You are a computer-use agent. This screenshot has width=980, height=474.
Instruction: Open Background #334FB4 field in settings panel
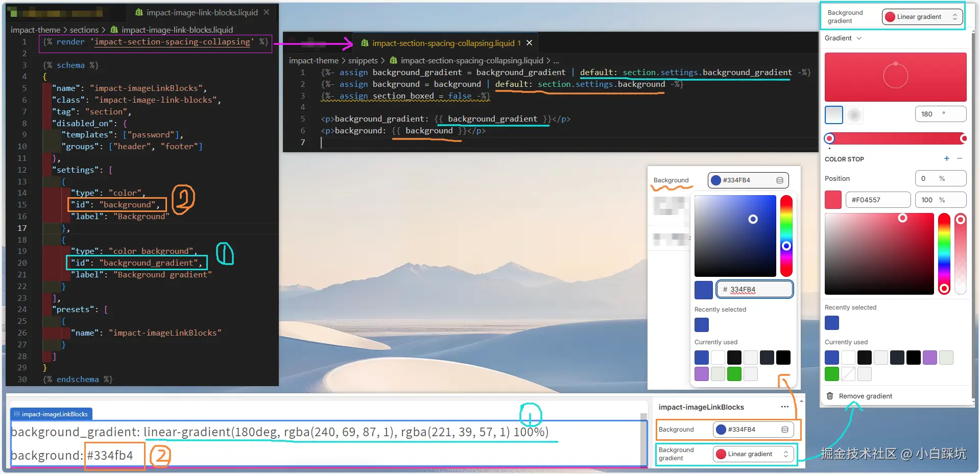(753, 430)
